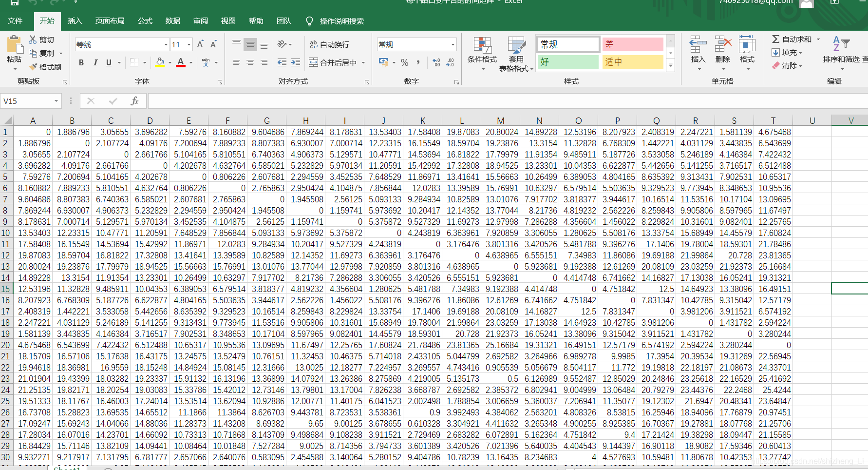Expand Merge and Center options arrow
Viewport: 868px width, 470px height.
363,62
